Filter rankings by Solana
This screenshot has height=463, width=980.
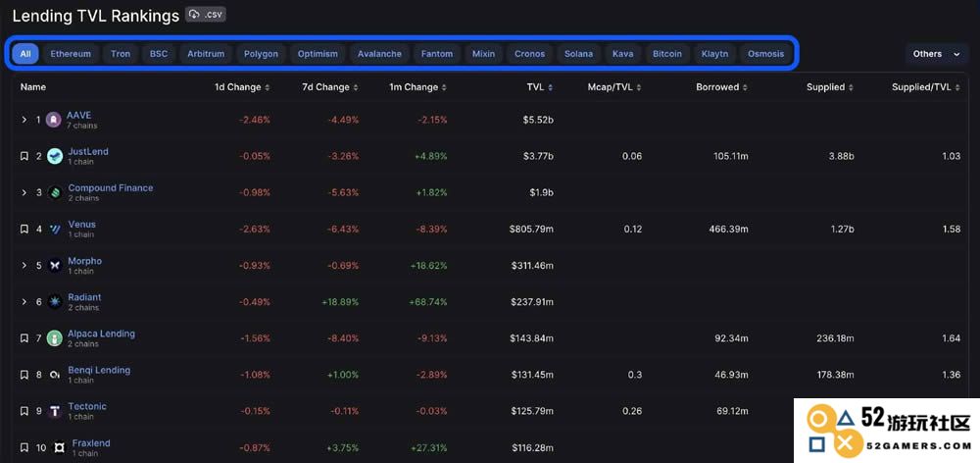[579, 54]
